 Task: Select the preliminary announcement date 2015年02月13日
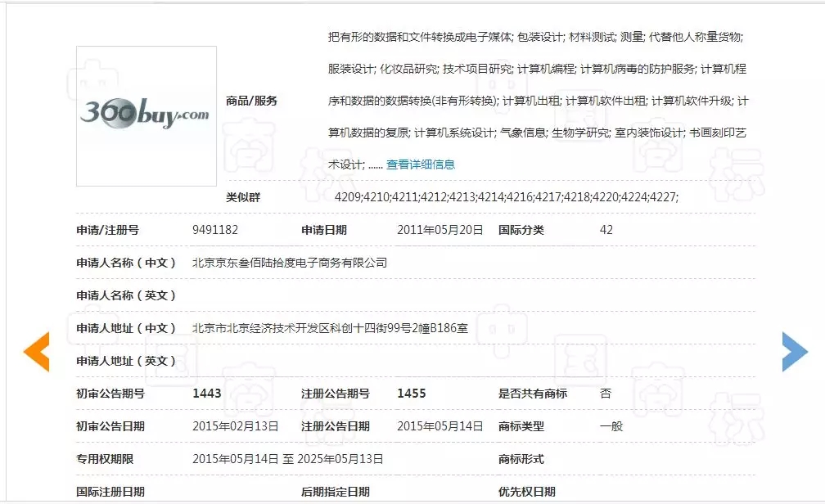(236, 426)
